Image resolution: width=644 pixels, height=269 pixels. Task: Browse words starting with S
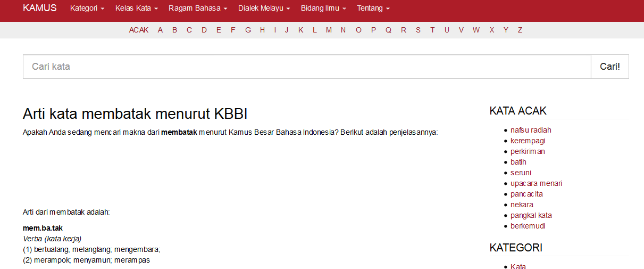(x=418, y=30)
